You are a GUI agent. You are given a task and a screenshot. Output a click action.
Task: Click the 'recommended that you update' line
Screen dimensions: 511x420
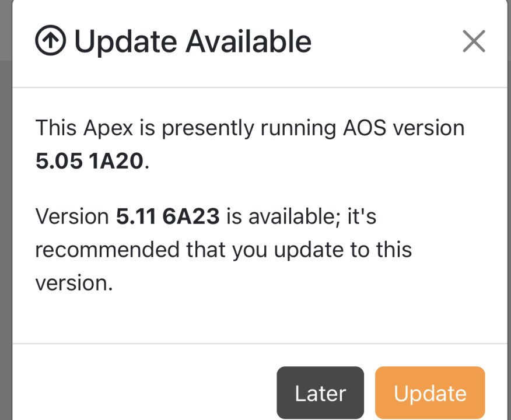click(x=223, y=250)
